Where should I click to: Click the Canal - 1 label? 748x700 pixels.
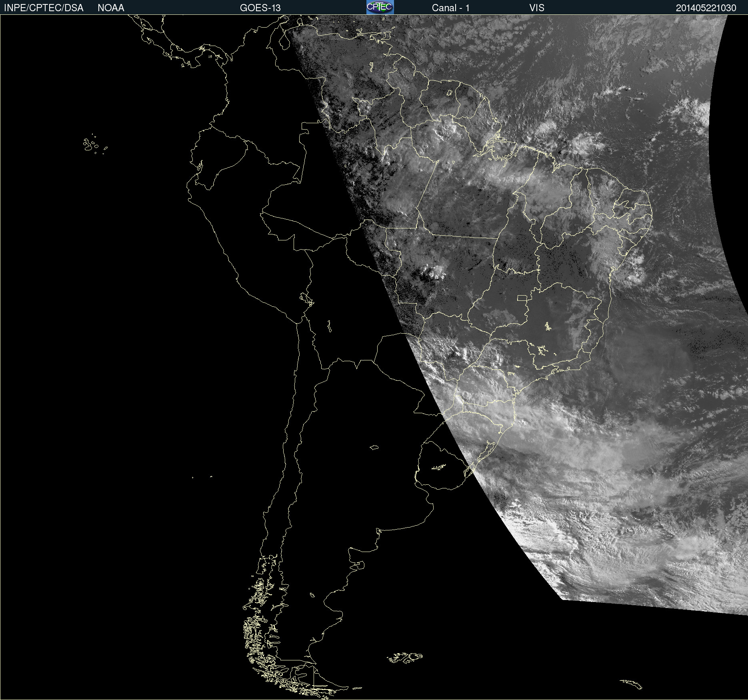coord(451,8)
